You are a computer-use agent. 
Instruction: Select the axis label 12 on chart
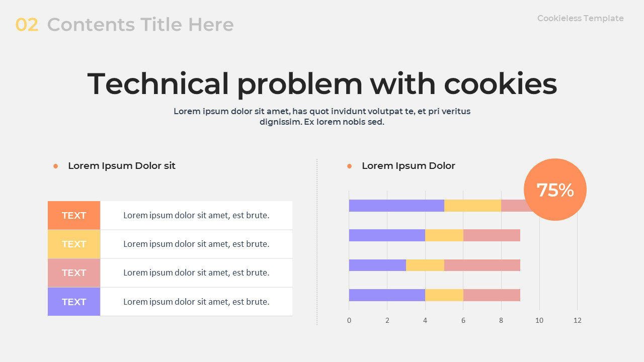[578, 320]
